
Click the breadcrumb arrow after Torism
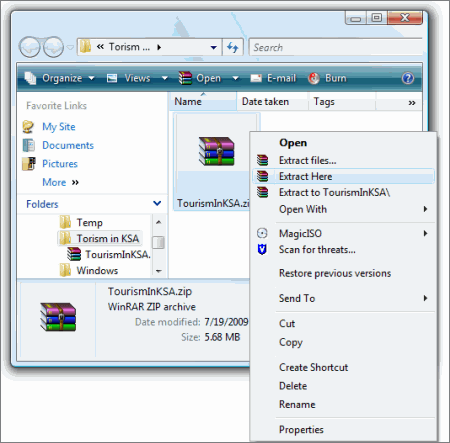point(159,47)
